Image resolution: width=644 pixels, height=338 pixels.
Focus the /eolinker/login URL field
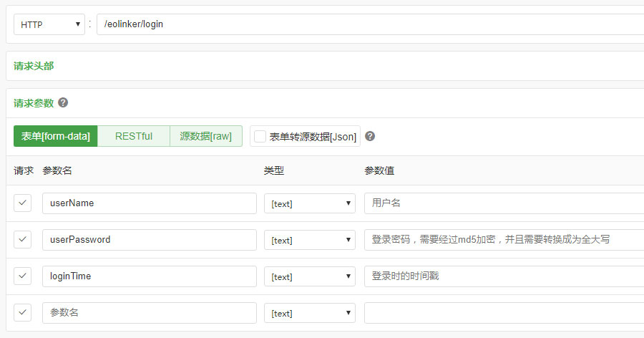tap(370, 24)
